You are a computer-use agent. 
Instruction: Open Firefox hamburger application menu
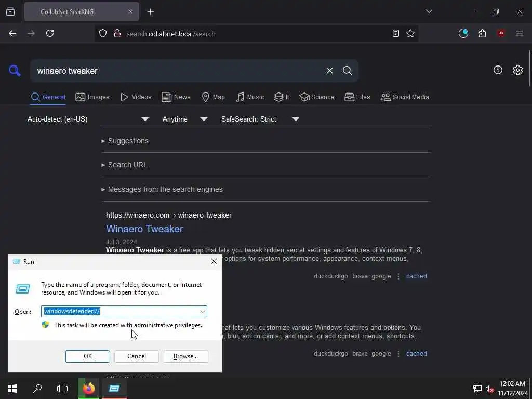pos(520,33)
